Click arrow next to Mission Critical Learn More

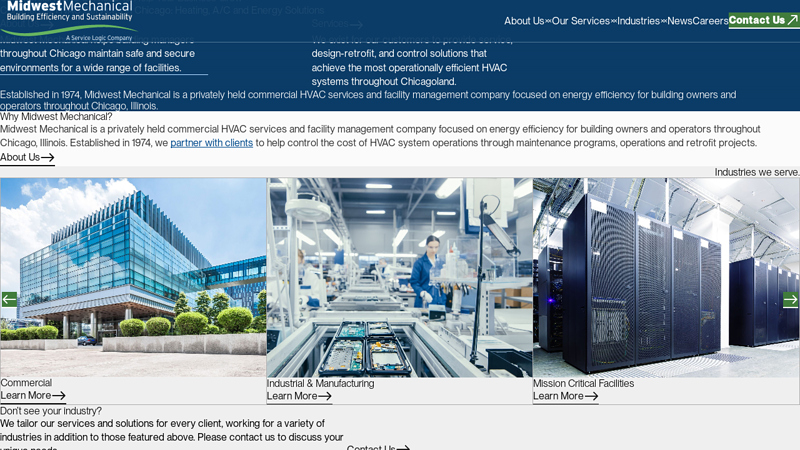point(591,396)
